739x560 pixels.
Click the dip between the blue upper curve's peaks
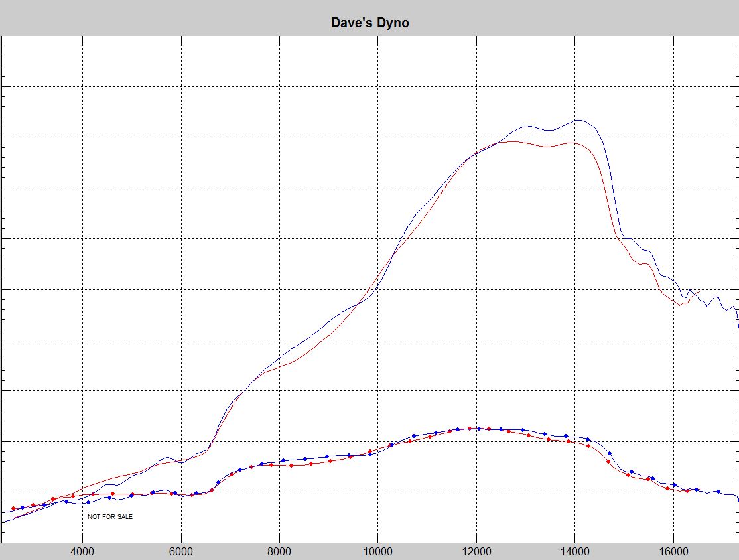point(548,130)
